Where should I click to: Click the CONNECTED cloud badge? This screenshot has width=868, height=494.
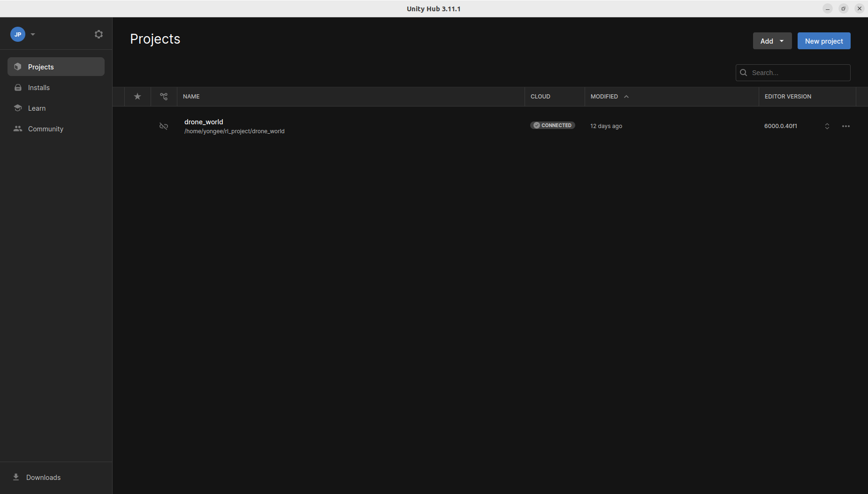[553, 125]
